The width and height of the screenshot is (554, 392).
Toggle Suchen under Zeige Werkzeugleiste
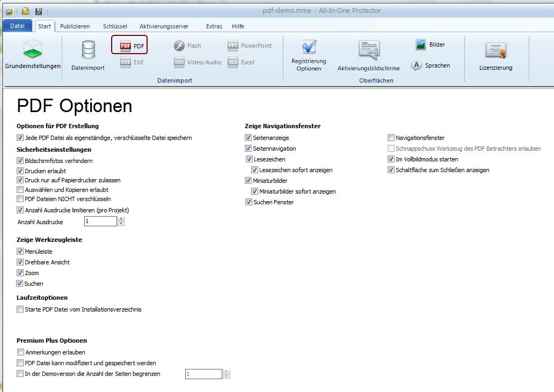20,283
